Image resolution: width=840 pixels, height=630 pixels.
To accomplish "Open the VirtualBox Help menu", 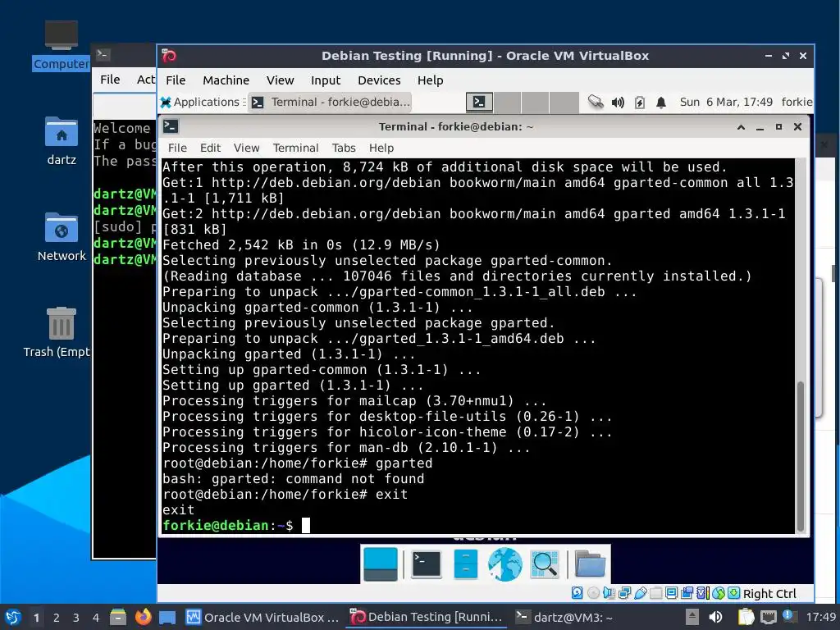I will tap(430, 80).
